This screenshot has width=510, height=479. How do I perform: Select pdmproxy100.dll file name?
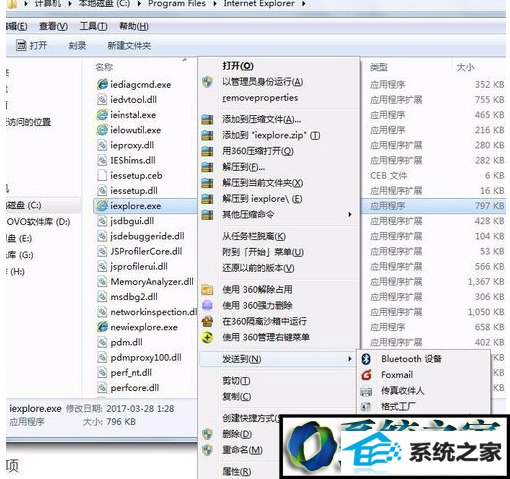146,357
